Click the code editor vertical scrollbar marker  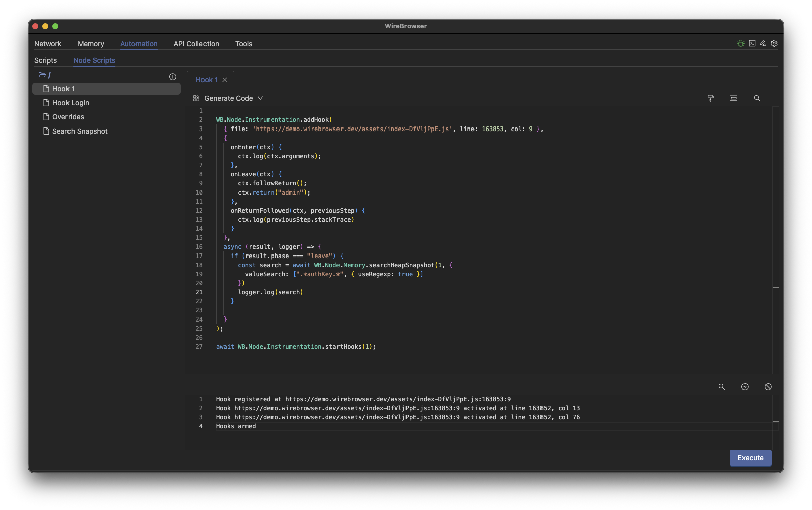click(x=776, y=288)
